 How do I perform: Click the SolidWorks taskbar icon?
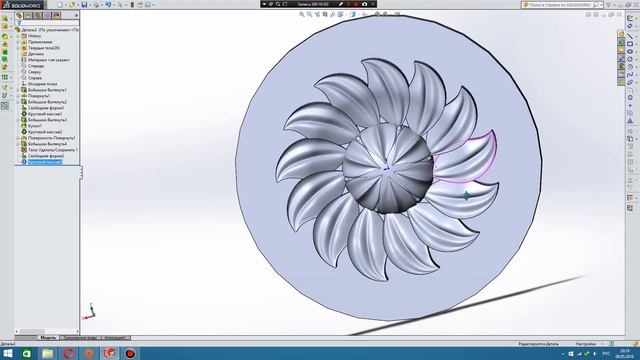(x=109, y=353)
